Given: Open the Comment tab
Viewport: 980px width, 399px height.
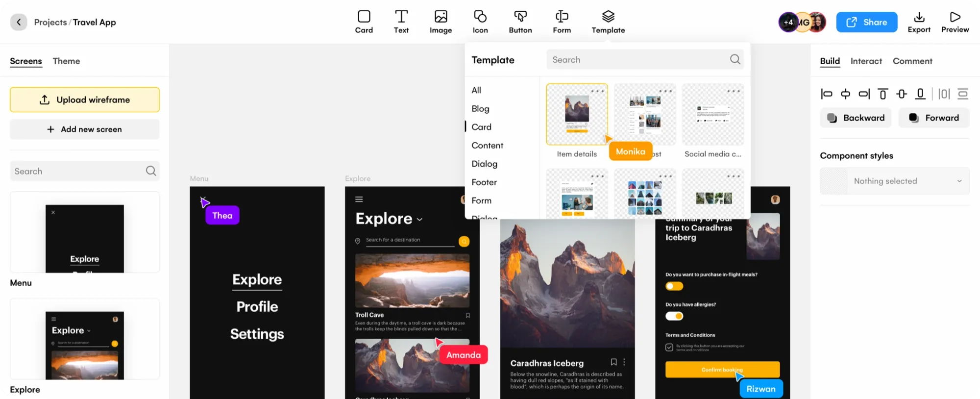Looking at the screenshot, I should pos(912,61).
